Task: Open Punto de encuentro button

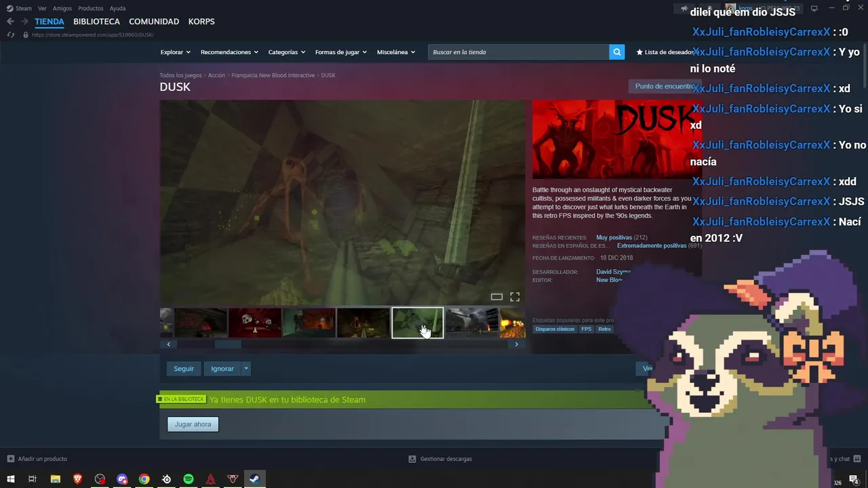Action: pos(664,87)
